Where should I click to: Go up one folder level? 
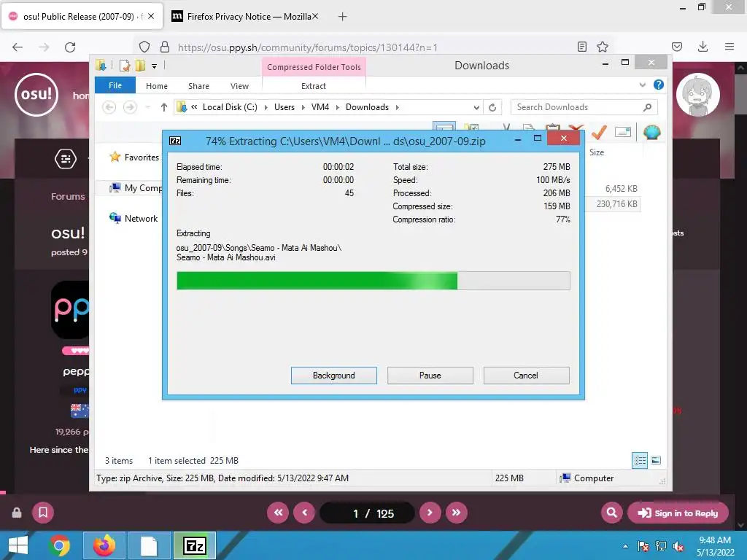click(164, 107)
